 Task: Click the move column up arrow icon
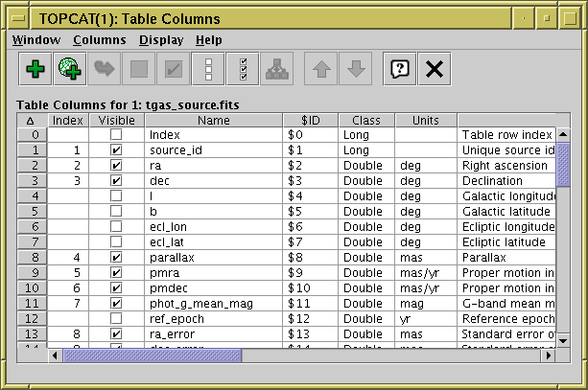(x=320, y=68)
